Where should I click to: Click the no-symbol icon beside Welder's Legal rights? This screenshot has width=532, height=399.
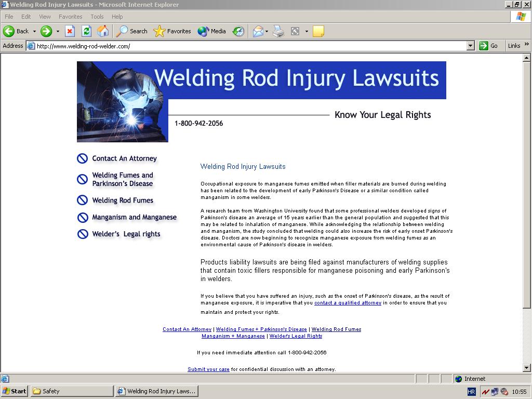[83, 234]
